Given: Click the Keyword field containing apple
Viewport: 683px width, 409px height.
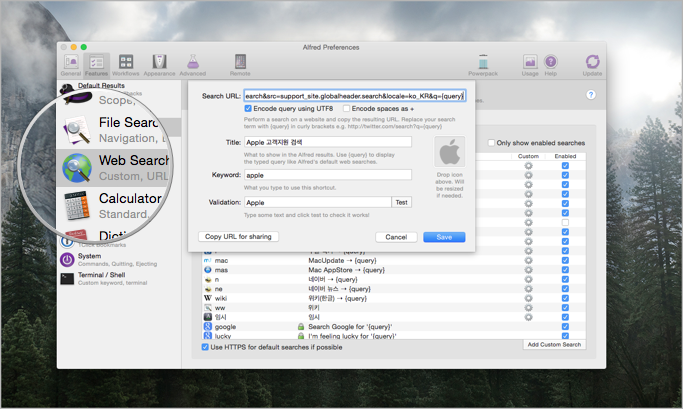Looking at the screenshot, I should 328,175.
